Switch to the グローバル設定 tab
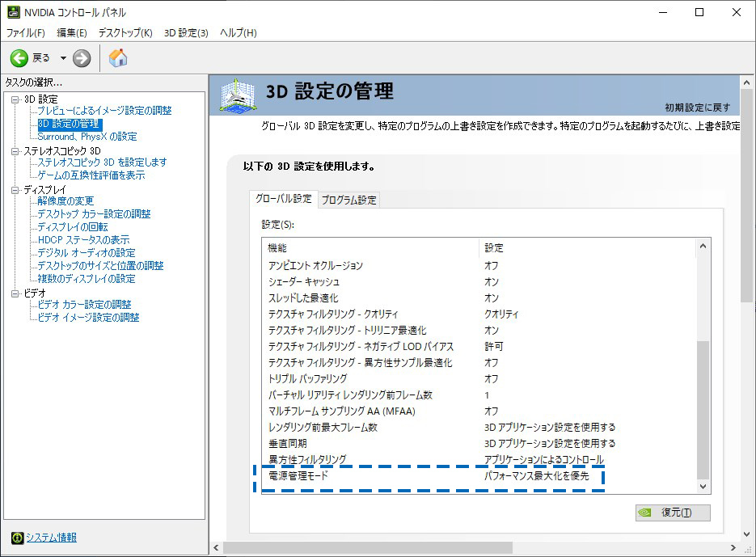 284,199
